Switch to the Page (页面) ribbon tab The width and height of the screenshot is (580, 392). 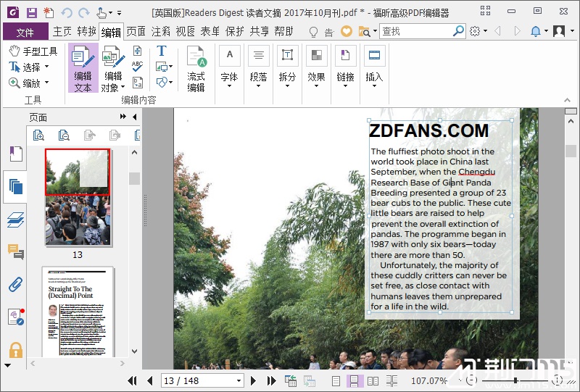coord(136,31)
